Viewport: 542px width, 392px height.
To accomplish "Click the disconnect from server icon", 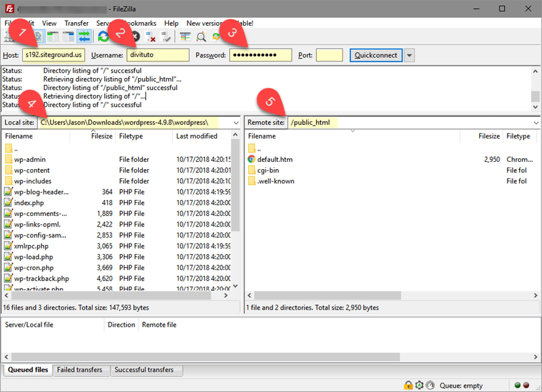I will (x=150, y=36).
